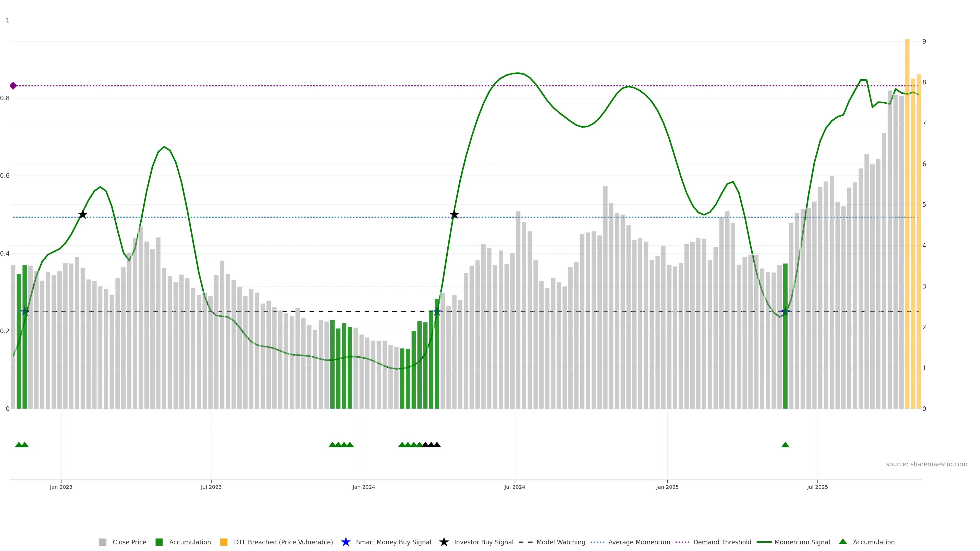Click the blue star marker before Jul 2025

pos(785,312)
